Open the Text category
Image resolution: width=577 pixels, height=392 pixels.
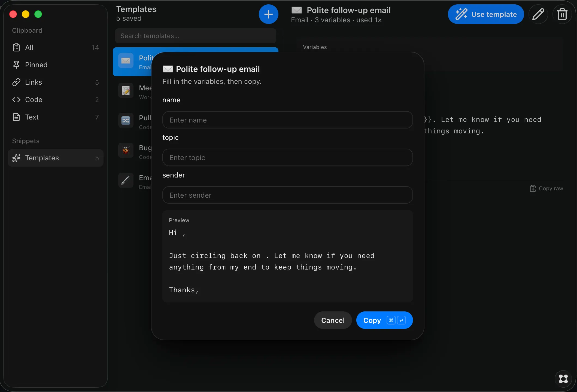[56, 117]
